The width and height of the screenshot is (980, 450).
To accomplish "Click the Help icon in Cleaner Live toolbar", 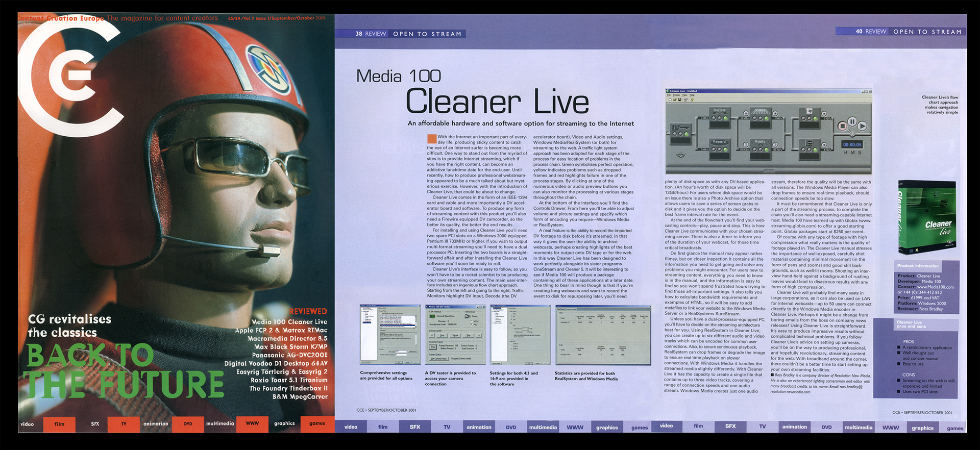I will [692, 100].
